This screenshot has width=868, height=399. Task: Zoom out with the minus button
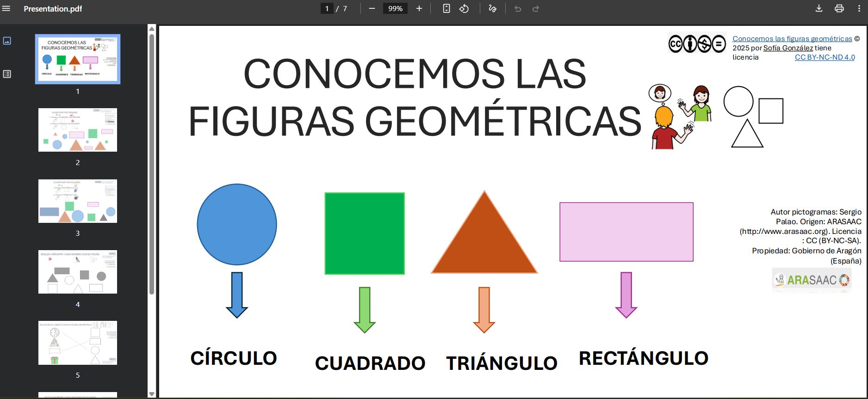pyautogui.click(x=372, y=8)
